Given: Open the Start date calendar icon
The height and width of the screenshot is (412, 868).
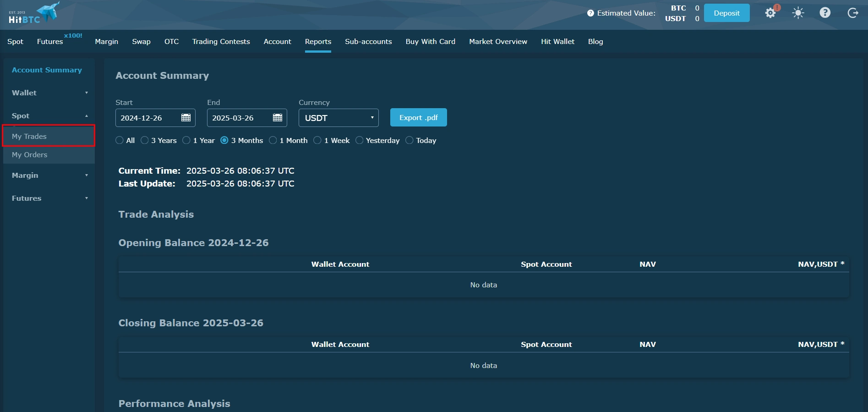Looking at the screenshot, I should click(x=186, y=118).
